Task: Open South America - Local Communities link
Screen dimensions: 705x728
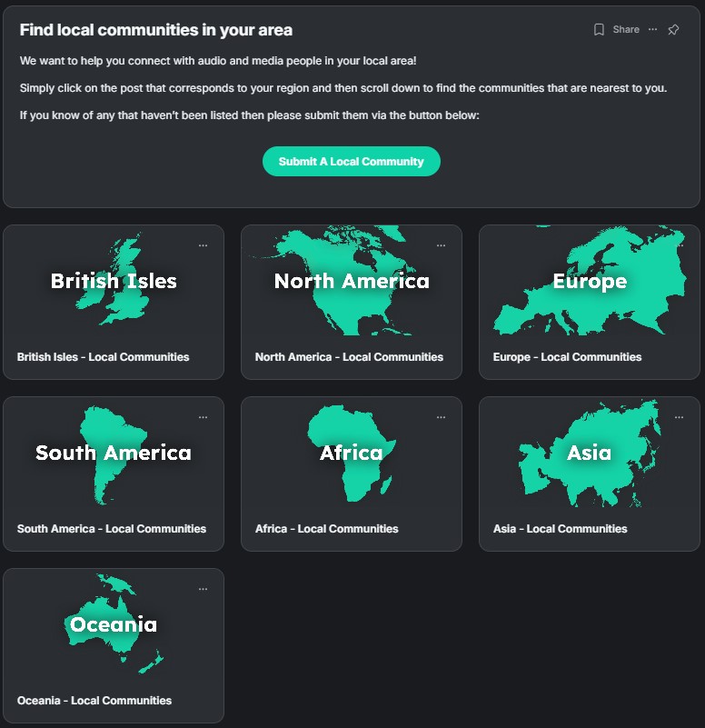Action: (112, 529)
